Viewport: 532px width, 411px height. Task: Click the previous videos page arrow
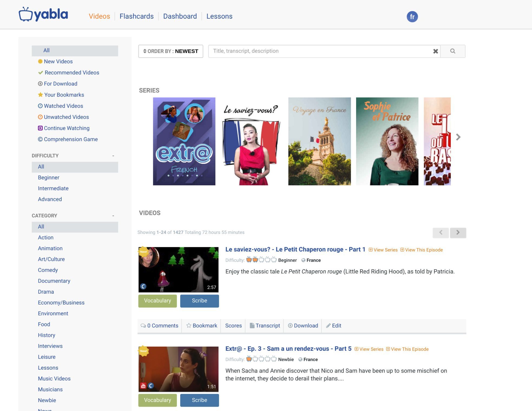pos(441,233)
